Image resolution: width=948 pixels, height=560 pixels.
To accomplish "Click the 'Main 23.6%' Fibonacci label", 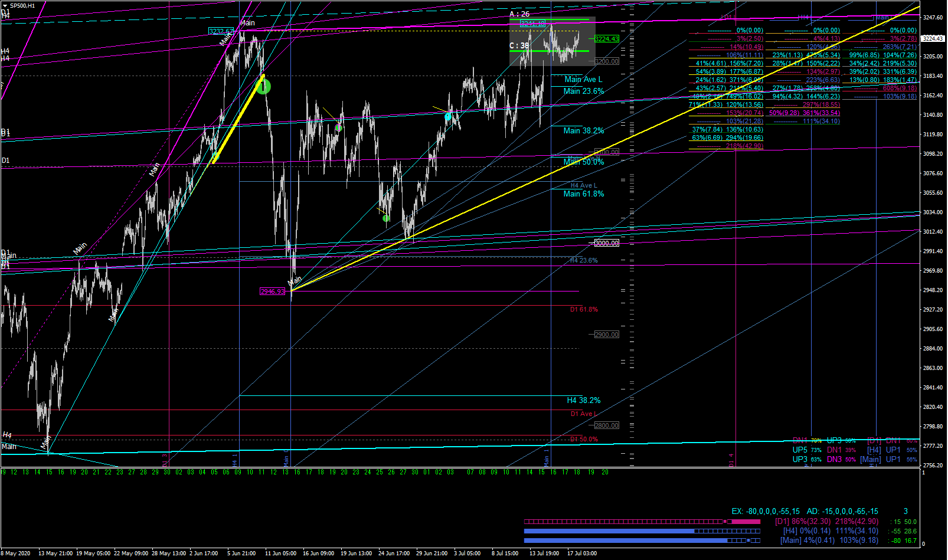I will pyautogui.click(x=584, y=91).
